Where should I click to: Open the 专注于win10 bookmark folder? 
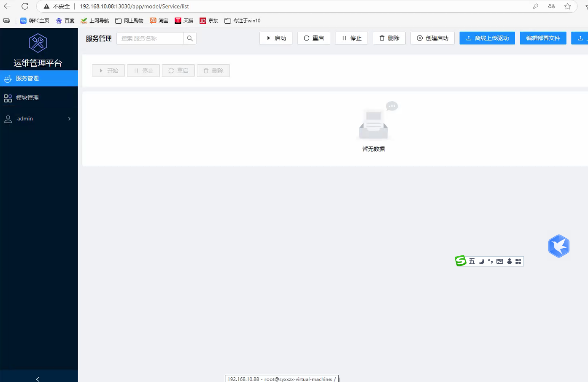[243, 21]
